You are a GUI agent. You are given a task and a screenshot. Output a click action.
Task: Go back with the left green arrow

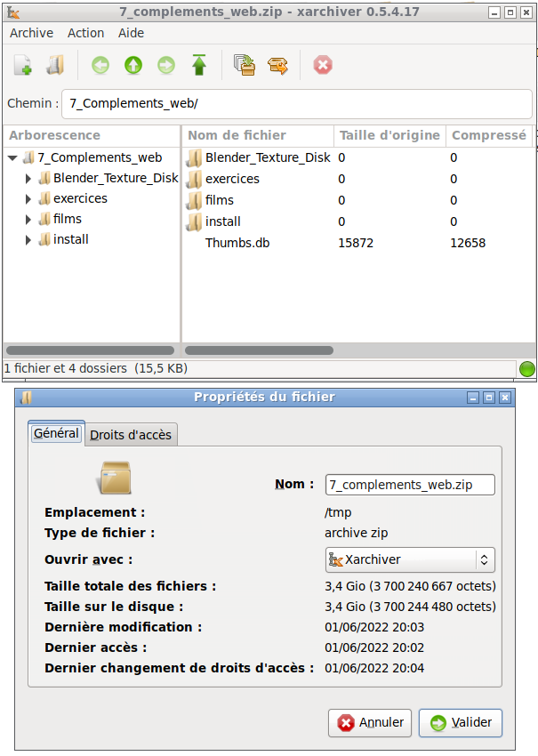point(100,65)
